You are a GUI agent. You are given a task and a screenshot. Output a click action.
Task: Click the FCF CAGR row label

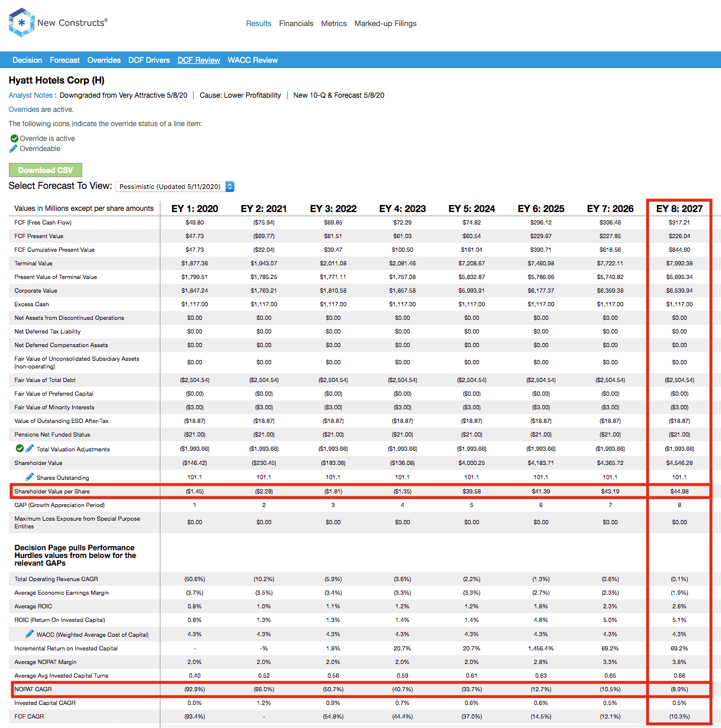30,717
